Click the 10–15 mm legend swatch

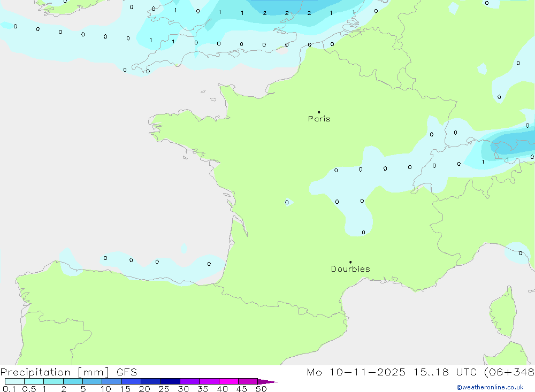coord(112,381)
